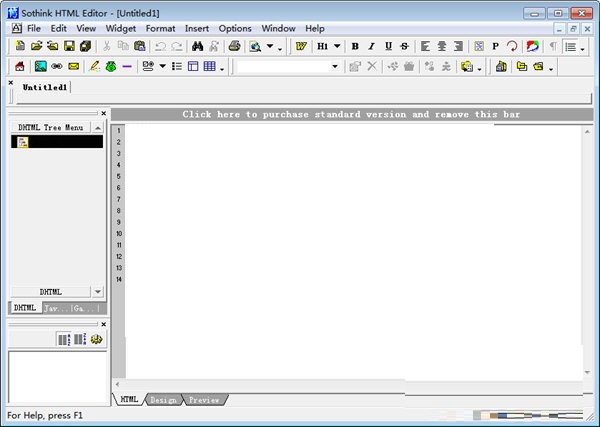
Task: Expand first toolbar options chevron after preview
Action: 280,49
